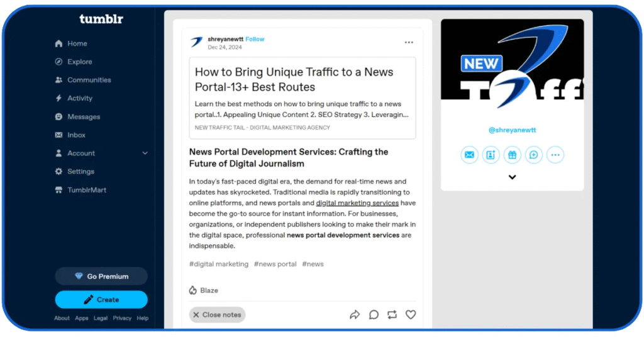Image resolution: width=644 pixels, height=337 pixels.
Task: Expand blog card with down chevron
Action: (512, 177)
